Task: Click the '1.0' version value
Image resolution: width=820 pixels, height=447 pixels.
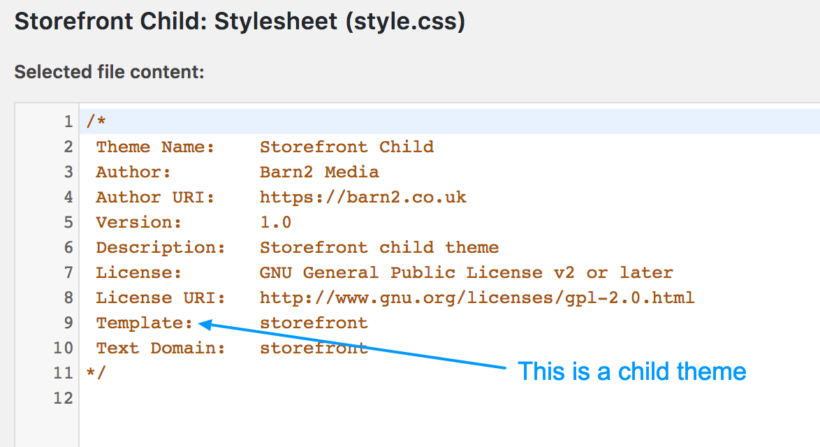Action: 276,222
